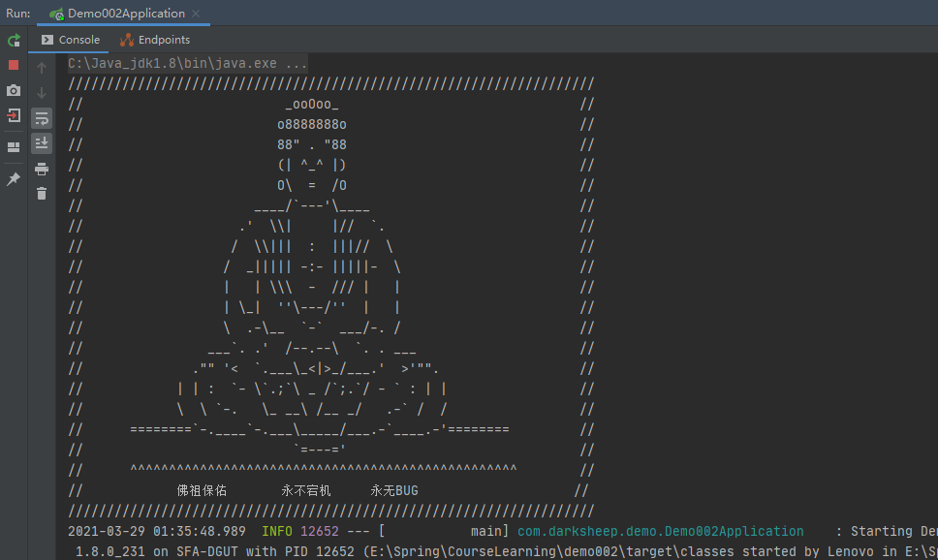Toggle the Pin Tab pushpin icon

(14, 179)
